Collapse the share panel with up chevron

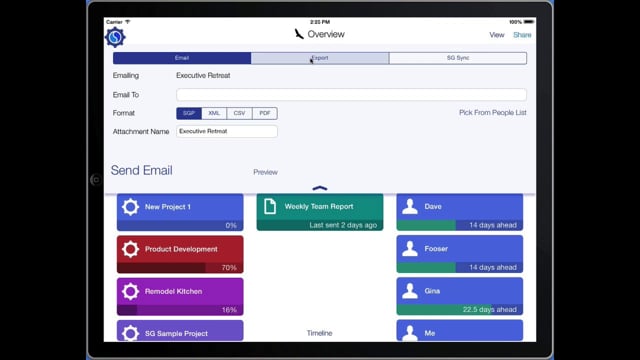tap(320, 188)
